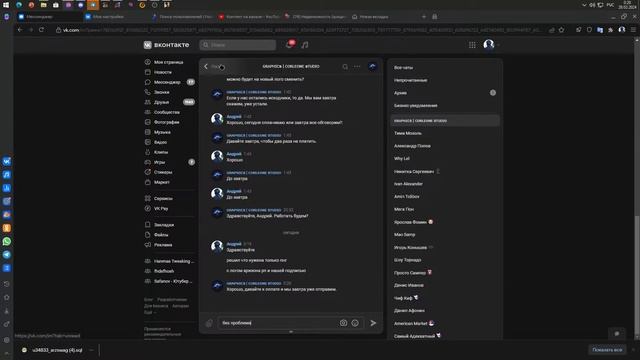Open Стикеры in left menu
Viewport: 640px width, 360px height.
coord(163,172)
